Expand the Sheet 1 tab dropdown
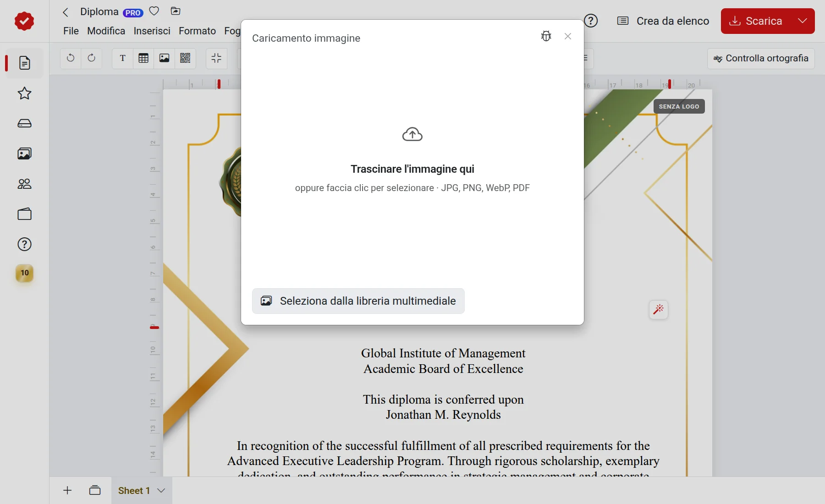The image size is (825, 504). click(161, 490)
